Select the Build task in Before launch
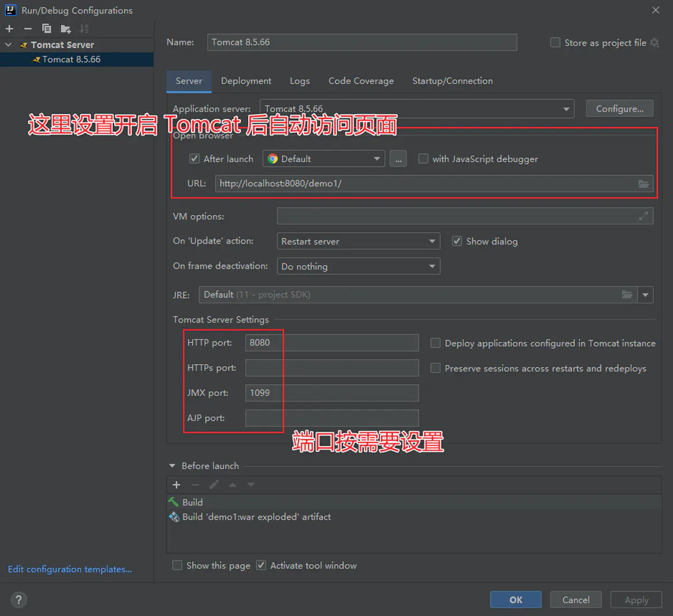 click(414, 502)
